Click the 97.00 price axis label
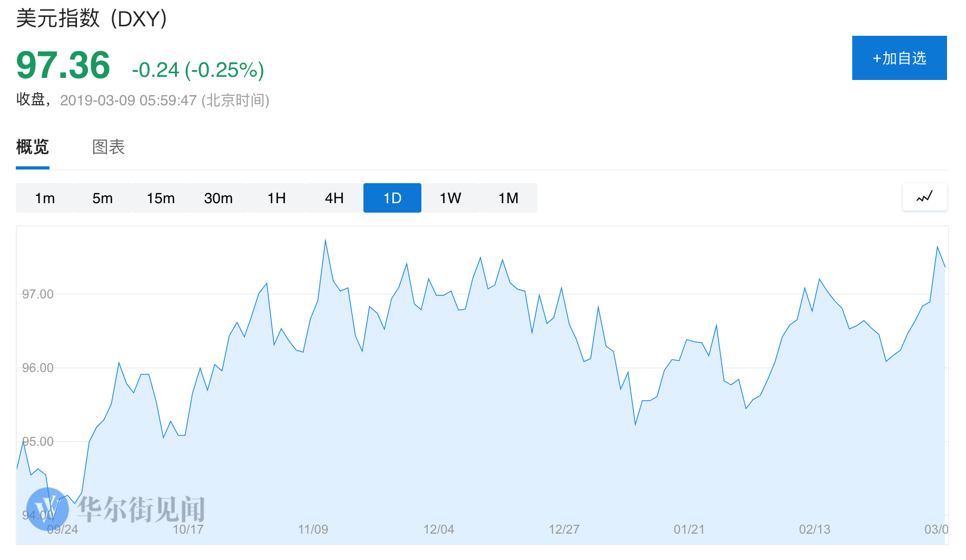This screenshot has width=966, height=560. coord(38,294)
